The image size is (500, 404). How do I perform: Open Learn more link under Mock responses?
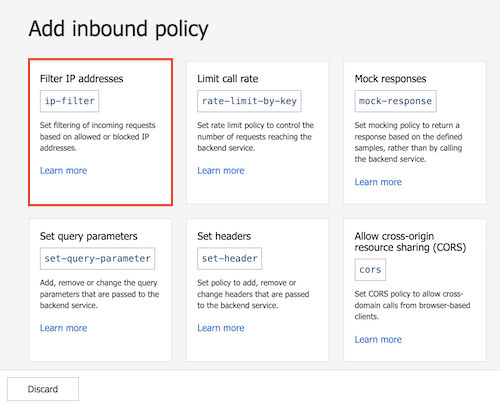point(378,182)
